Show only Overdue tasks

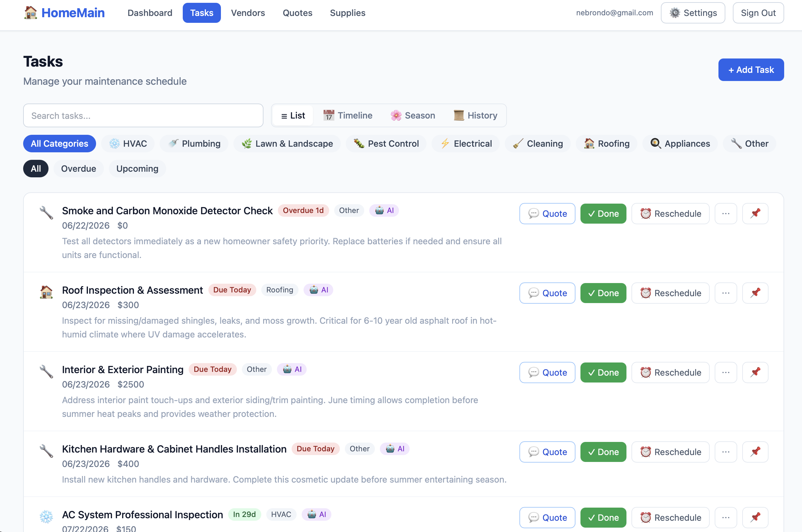[79, 169]
